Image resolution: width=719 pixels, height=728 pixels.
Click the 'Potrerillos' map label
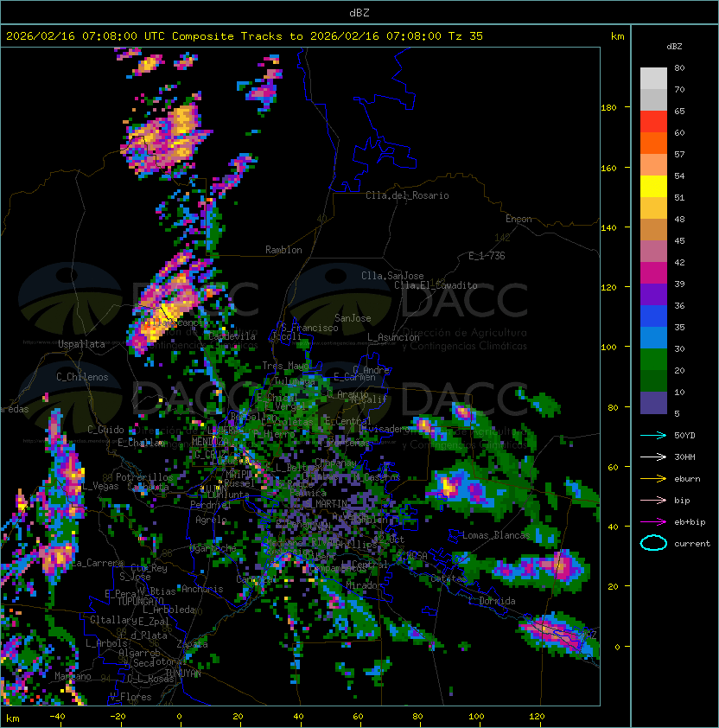tap(144, 477)
